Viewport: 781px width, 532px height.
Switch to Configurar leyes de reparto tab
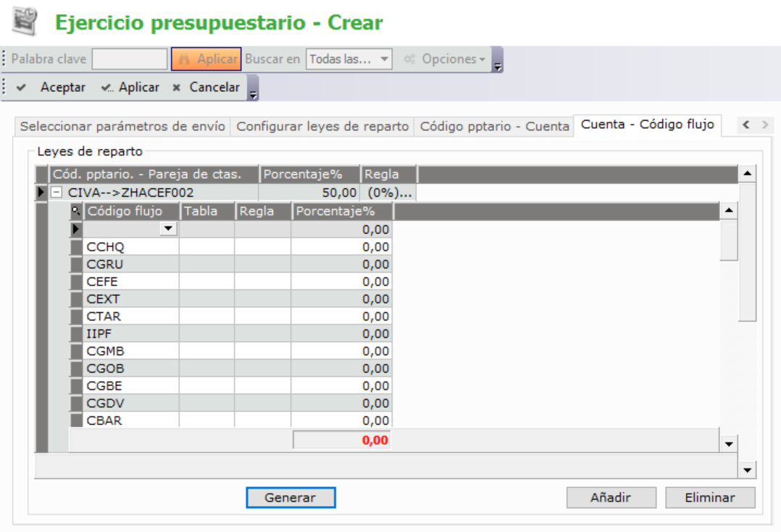pyautogui.click(x=322, y=126)
